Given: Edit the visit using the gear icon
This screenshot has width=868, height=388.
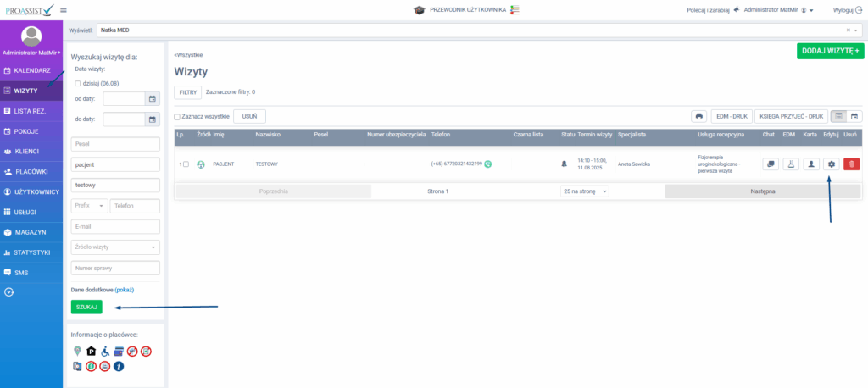Looking at the screenshot, I should click(832, 164).
